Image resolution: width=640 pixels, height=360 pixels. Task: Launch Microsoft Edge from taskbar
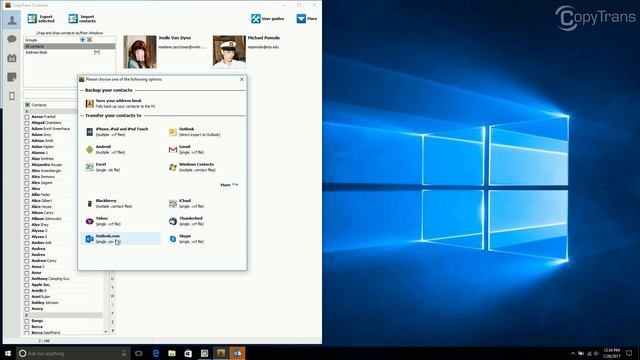click(156, 353)
